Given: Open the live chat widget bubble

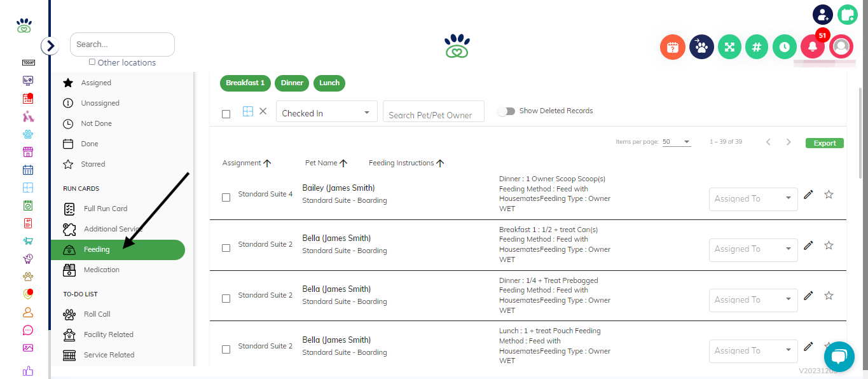Looking at the screenshot, I should click(839, 356).
